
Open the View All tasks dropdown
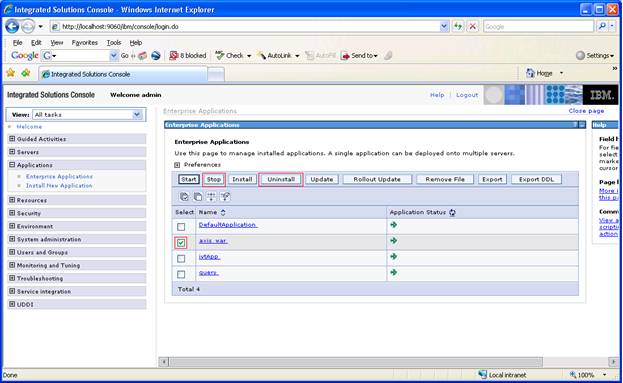88,114
